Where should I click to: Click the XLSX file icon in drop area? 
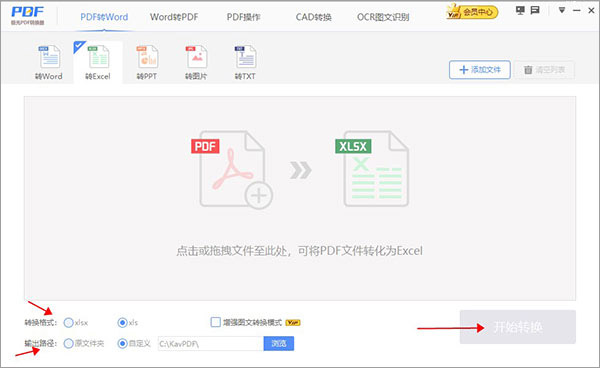(x=372, y=169)
